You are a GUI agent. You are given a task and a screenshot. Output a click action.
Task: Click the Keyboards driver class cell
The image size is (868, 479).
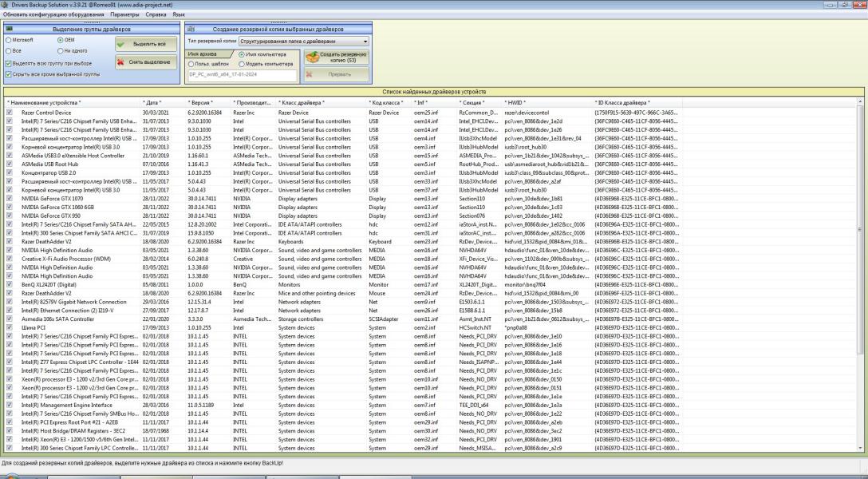pos(290,241)
